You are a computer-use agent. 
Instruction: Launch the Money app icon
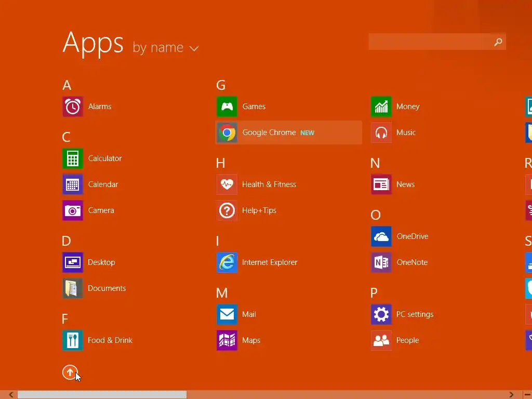[381, 107]
